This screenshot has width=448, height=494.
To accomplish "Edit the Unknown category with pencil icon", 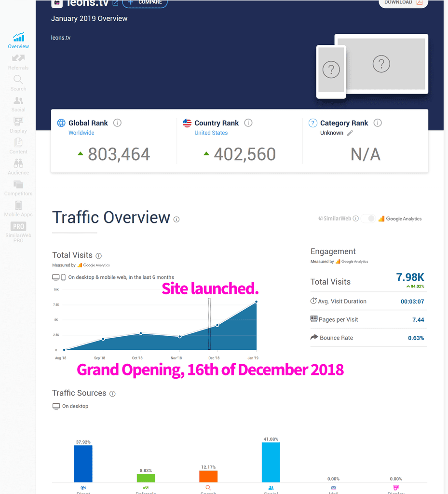I will (350, 133).
